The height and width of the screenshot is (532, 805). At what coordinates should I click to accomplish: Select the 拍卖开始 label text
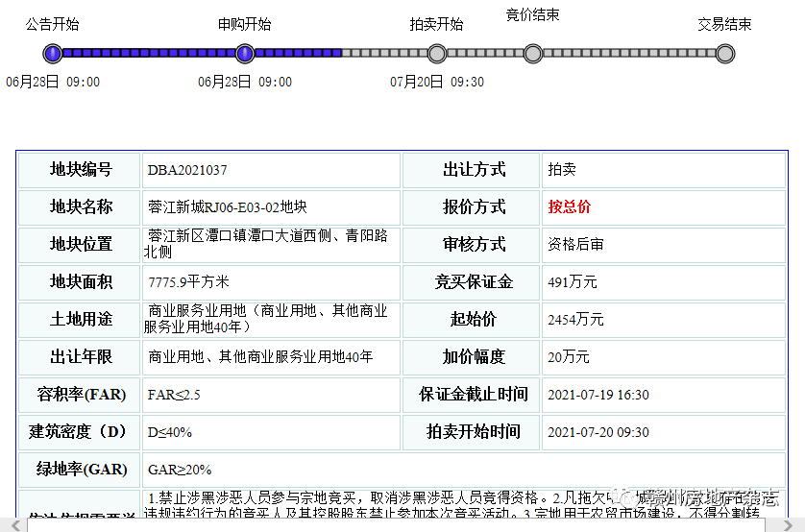click(x=436, y=24)
